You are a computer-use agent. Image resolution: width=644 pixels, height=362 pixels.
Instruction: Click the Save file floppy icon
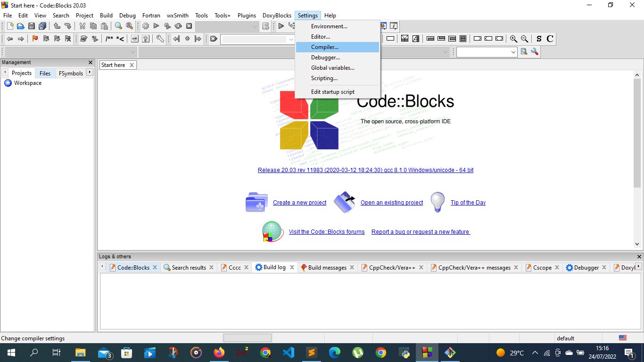[32, 26]
